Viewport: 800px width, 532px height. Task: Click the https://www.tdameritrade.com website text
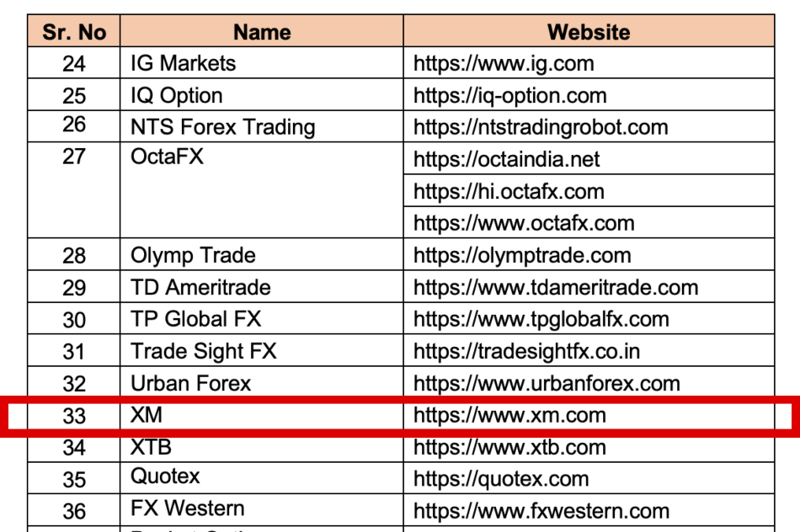point(556,288)
